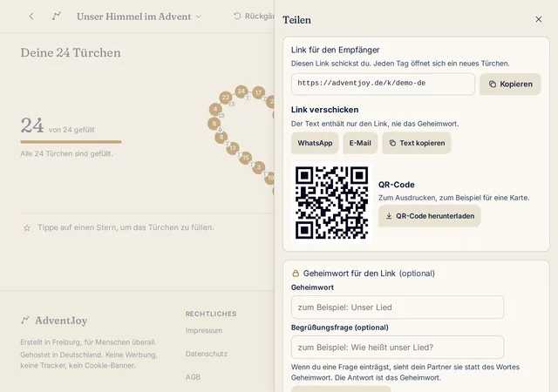Click the 'Teilen' panel title
This screenshot has height=392, width=558.
coord(296,20)
